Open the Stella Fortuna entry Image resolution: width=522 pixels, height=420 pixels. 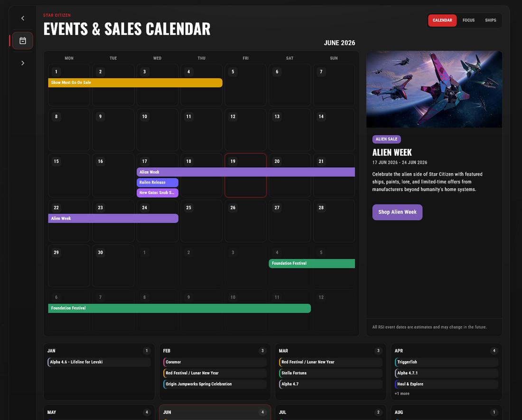click(x=331, y=373)
